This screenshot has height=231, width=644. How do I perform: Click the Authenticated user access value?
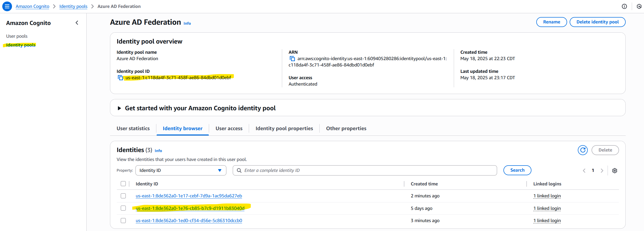click(x=303, y=84)
